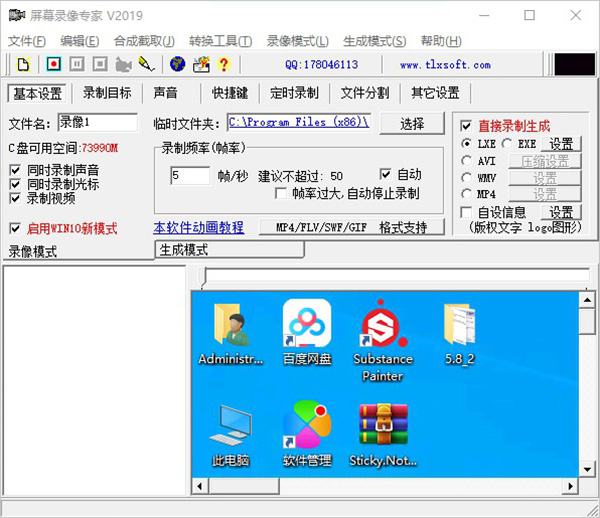Disable the 启用WIN10新模式 checkbox
The height and width of the screenshot is (518, 600).
click(x=15, y=228)
